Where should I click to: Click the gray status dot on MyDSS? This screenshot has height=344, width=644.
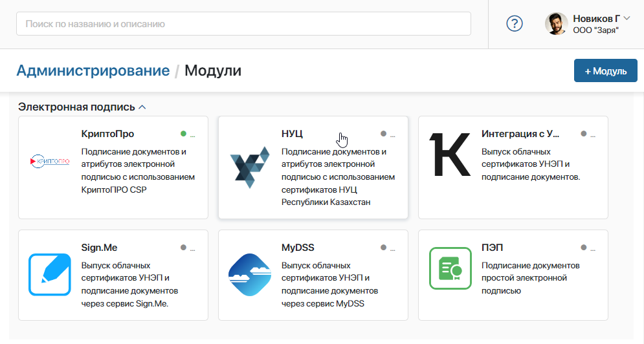[x=383, y=247]
